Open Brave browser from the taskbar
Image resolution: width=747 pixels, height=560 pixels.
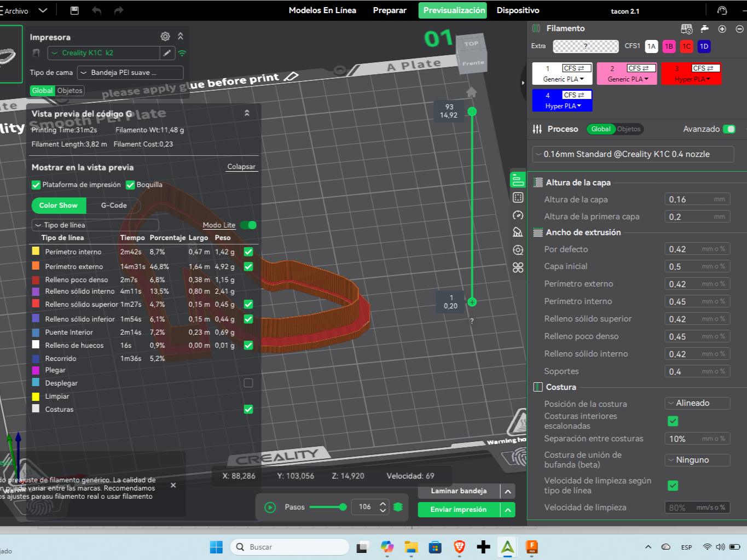click(x=459, y=547)
